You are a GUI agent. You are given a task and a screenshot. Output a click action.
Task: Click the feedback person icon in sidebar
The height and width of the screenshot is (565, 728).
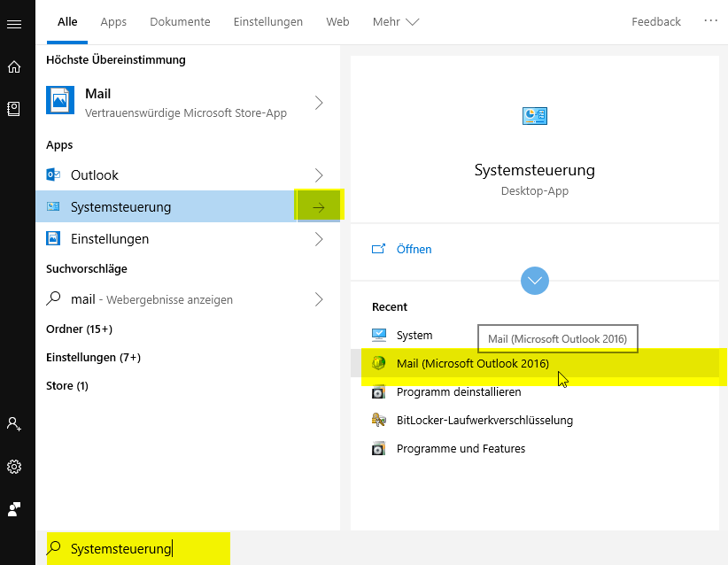(x=14, y=509)
